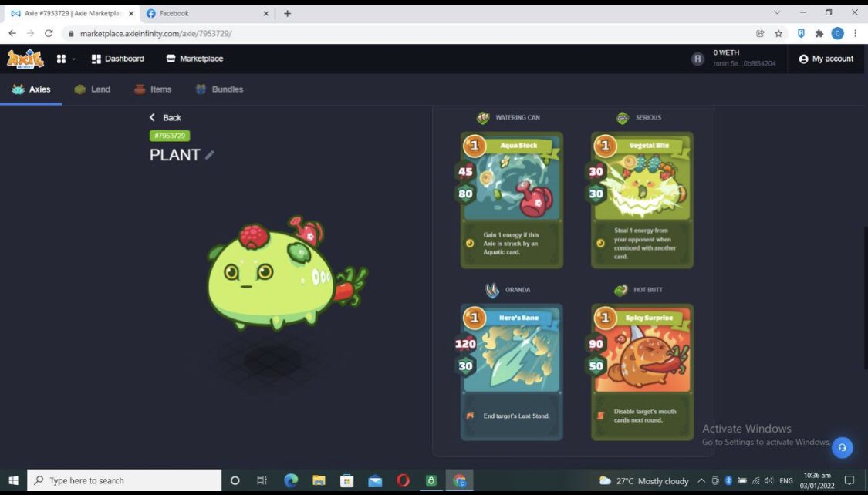The image size is (868, 495).
Task: Click the address bar URL
Action: pos(156,34)
